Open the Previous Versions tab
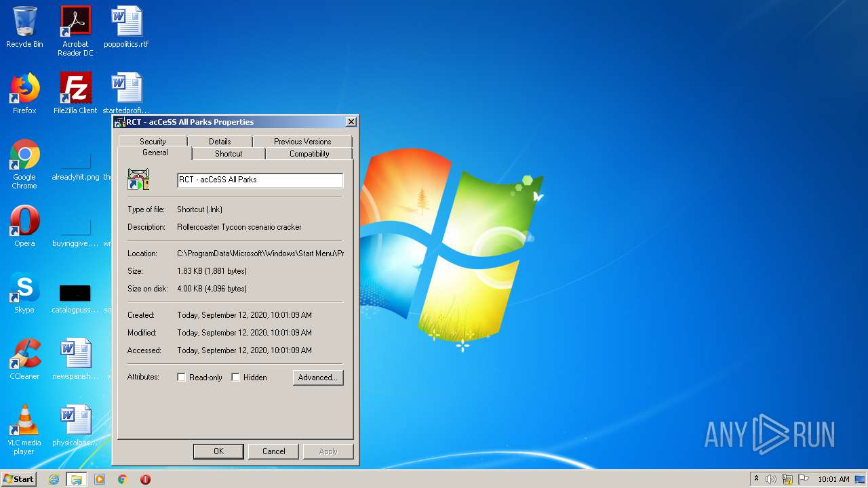This screenshot has height=488, width=868. pyautogui.click(x=302, y=141)
